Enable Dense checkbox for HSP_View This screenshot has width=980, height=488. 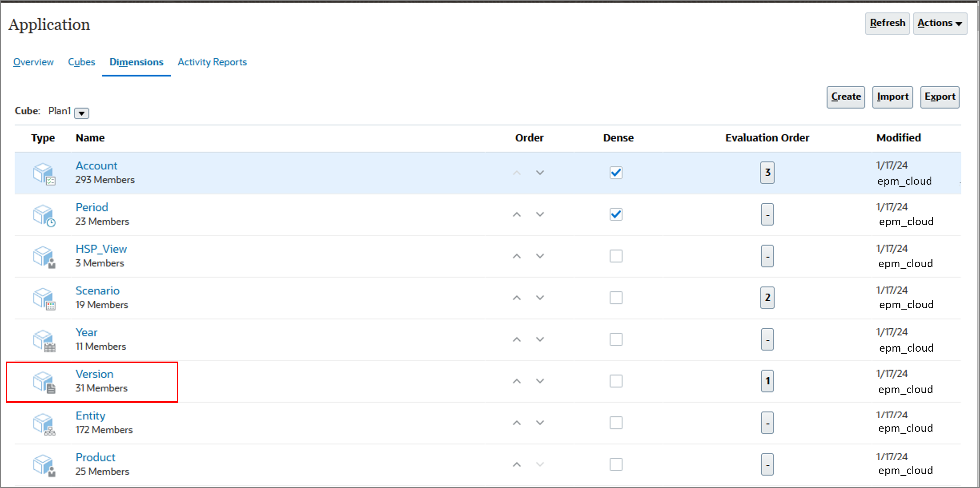[x=615, y=256]
